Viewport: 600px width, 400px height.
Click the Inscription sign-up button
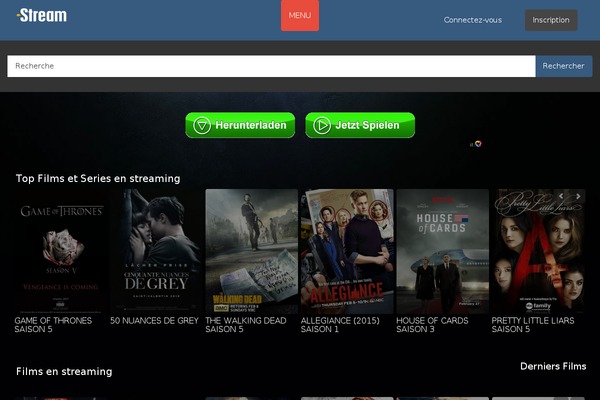click(551, 20)
